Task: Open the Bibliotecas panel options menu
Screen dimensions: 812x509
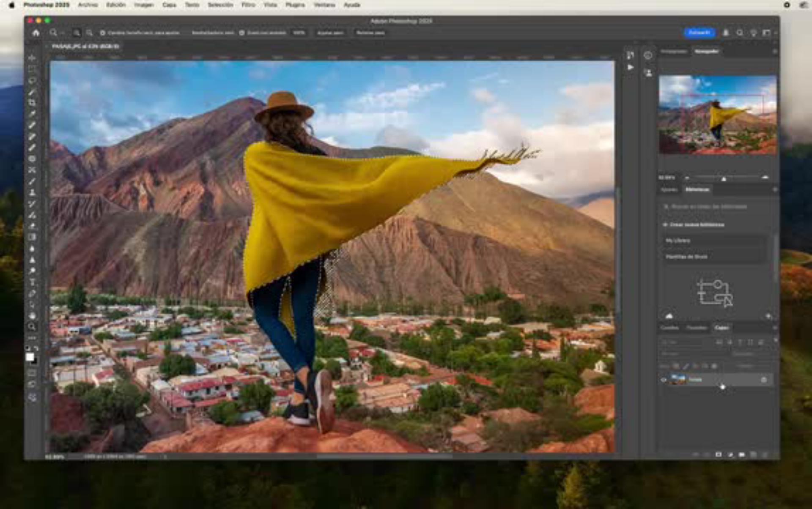Action: [x=775, y=190]
